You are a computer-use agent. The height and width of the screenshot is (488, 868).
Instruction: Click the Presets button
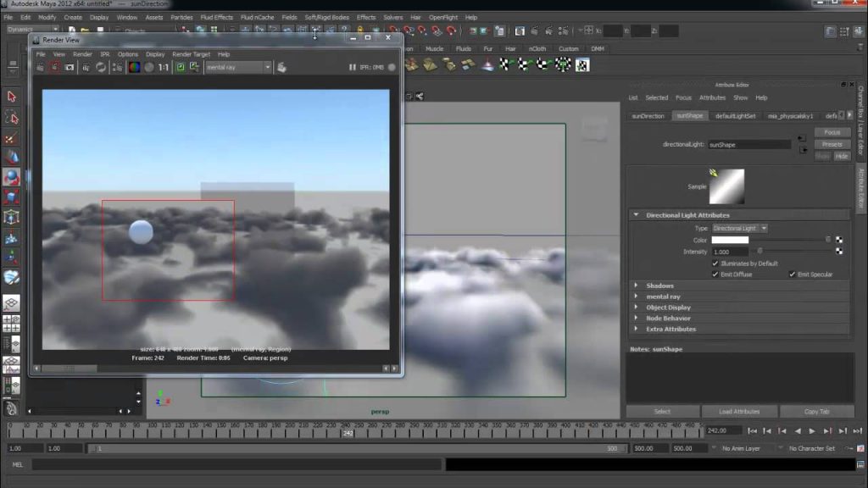click(x=832, y=144)
